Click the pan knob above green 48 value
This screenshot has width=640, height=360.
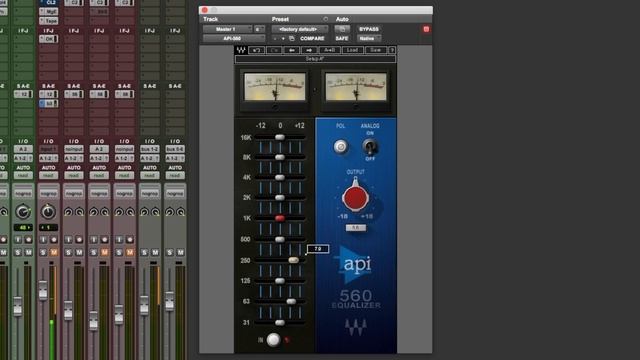[23, 211]
